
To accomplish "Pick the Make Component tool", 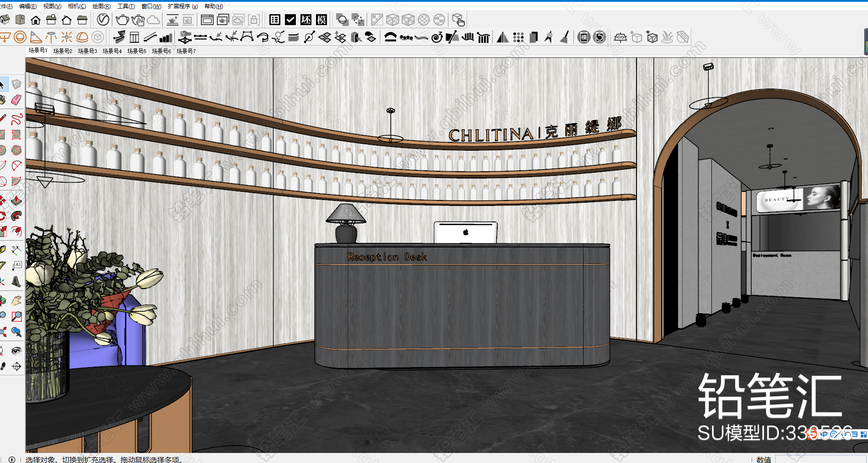I will [x=16, y=84].
